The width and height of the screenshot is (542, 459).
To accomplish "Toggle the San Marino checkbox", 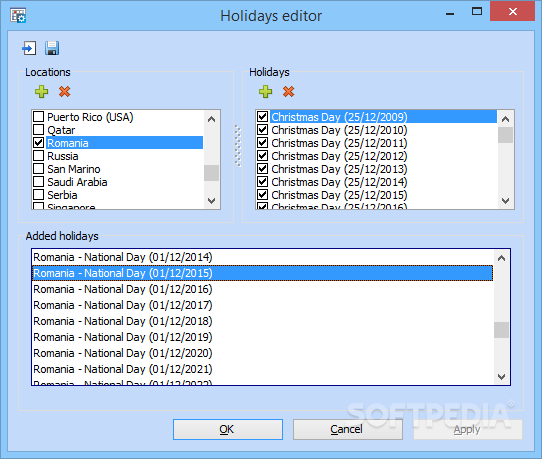I will click(38, 169).
